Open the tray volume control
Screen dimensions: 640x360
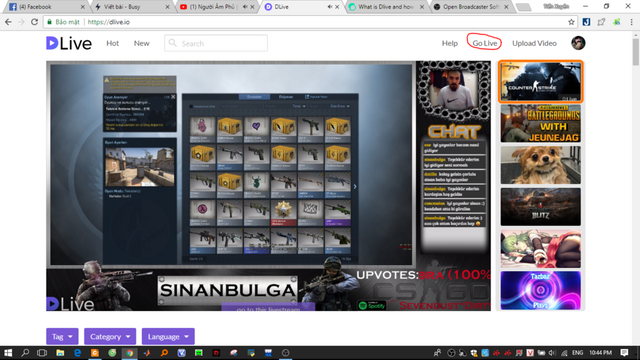coord(552,353)
